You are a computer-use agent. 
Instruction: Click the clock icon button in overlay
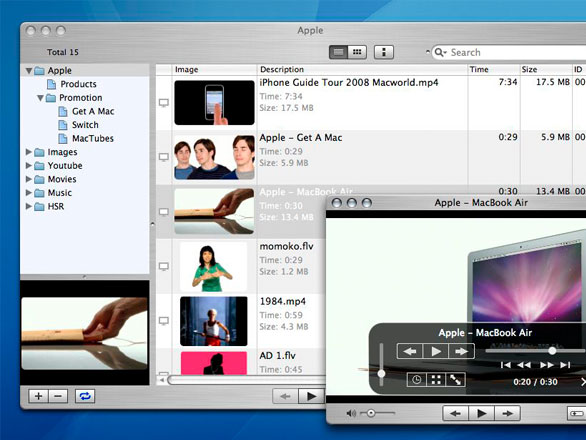tap(416, 380)
